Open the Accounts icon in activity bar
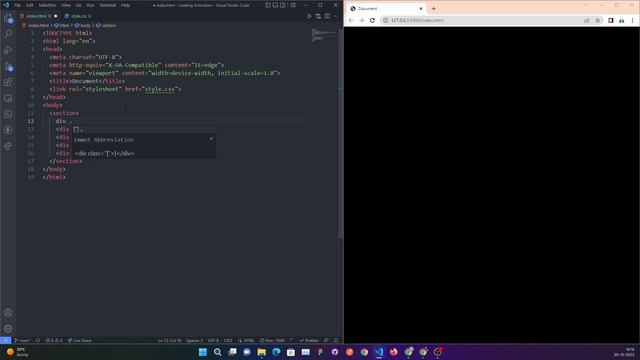640x360 pixels. (8, 313)
